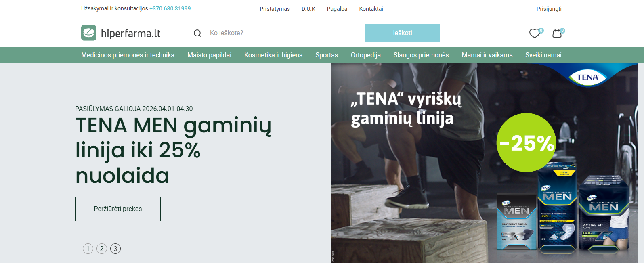This screenshot has height=266, width=644.
Task: Go to slide 1 of the banner
Action: pyautogui.click(x=88, y=249)
